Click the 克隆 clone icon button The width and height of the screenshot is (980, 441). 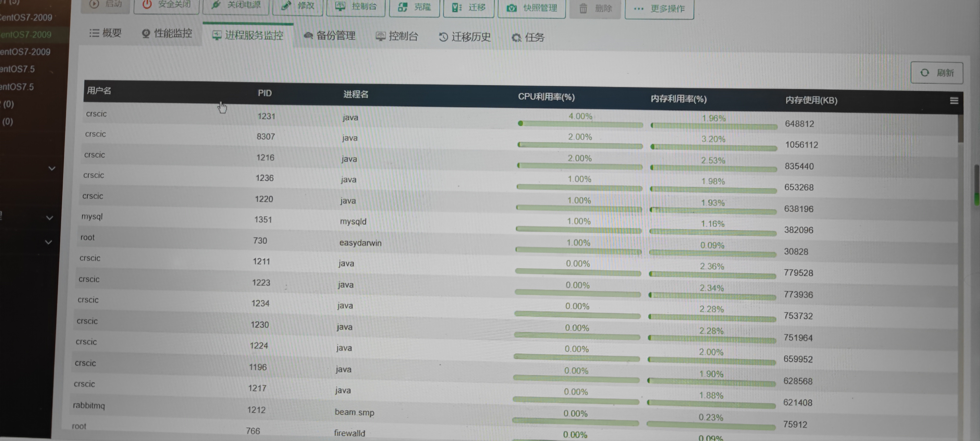[x=414, y=7]
